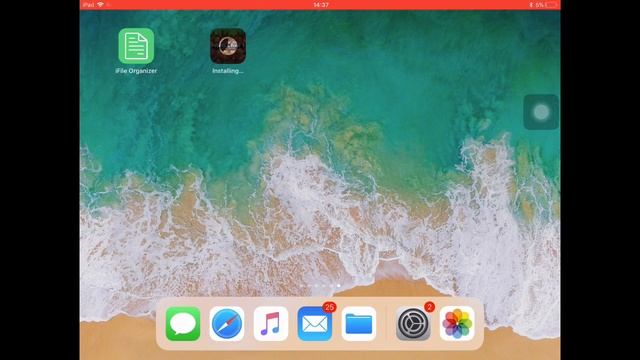Open Mail with 25 unread badge
The width and height of the screenshot is (640, 360).
(315, 324)
